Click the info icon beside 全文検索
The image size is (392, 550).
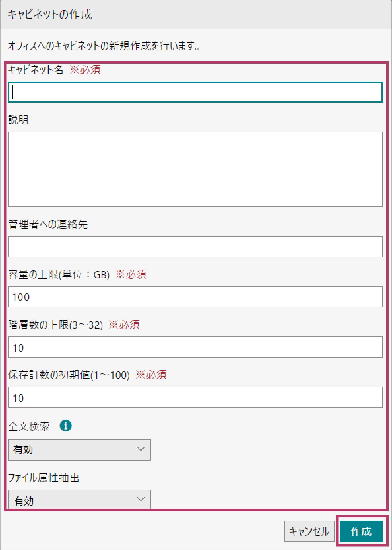point(65,425)
